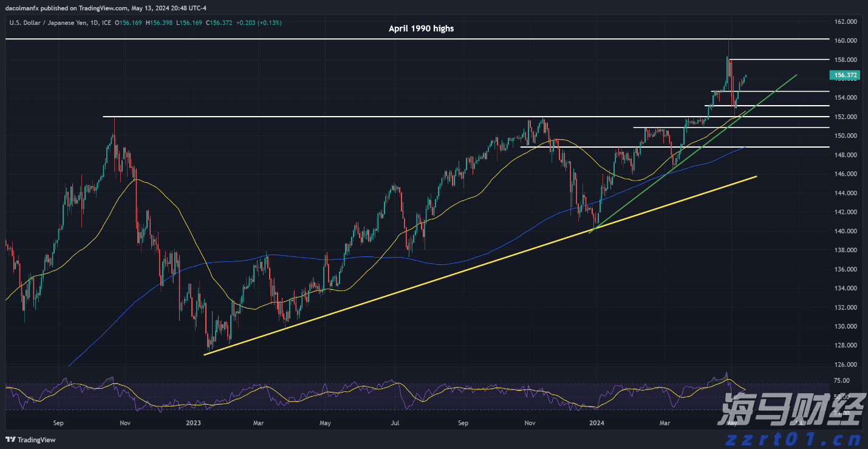Click the 128.000 label on price axis
This screenshot has height=449, width=868.
coord(846,345)
